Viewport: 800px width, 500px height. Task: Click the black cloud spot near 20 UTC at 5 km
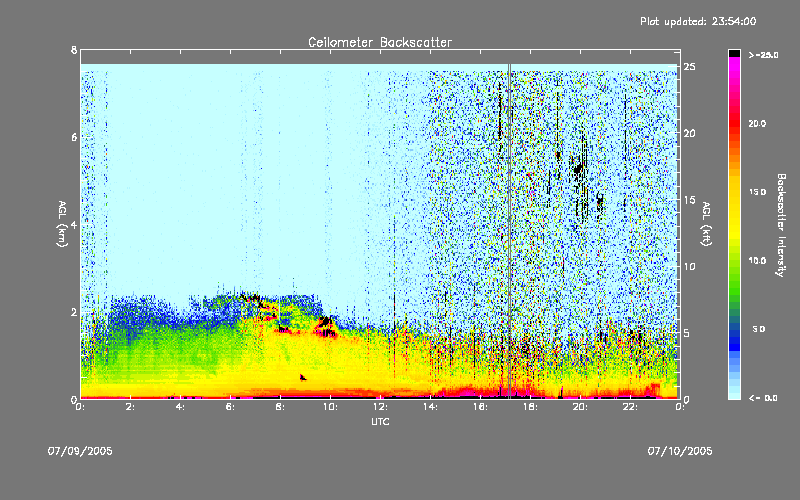[x=578, y=169]
